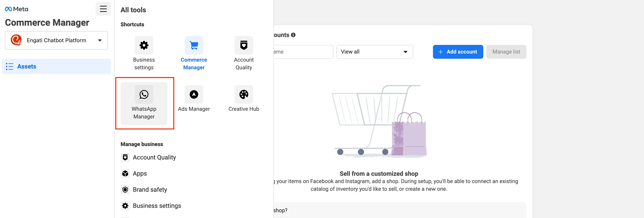Open the View all filter dropdown
The height and width of the screenshot is (218, 644).
coord(374,52)
